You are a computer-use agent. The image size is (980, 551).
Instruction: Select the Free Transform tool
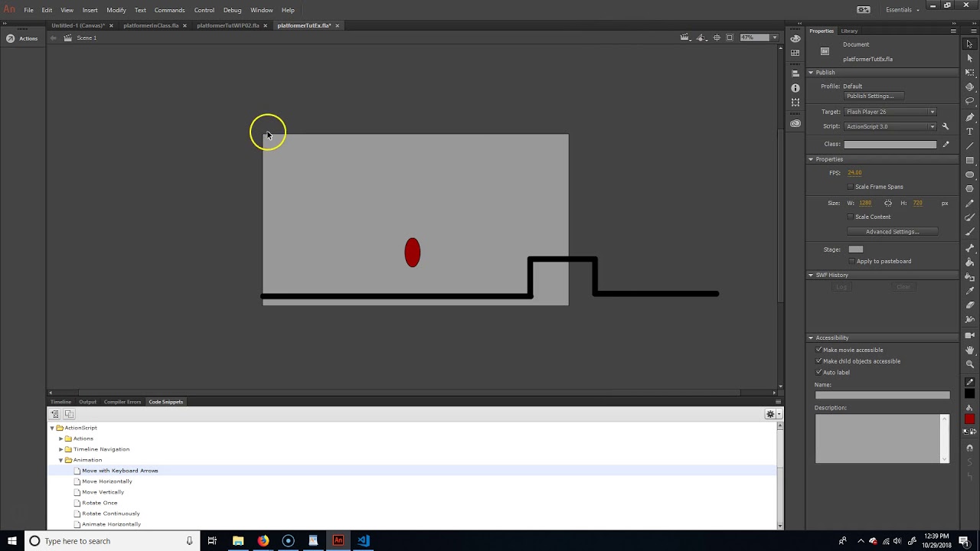[969, 73]
